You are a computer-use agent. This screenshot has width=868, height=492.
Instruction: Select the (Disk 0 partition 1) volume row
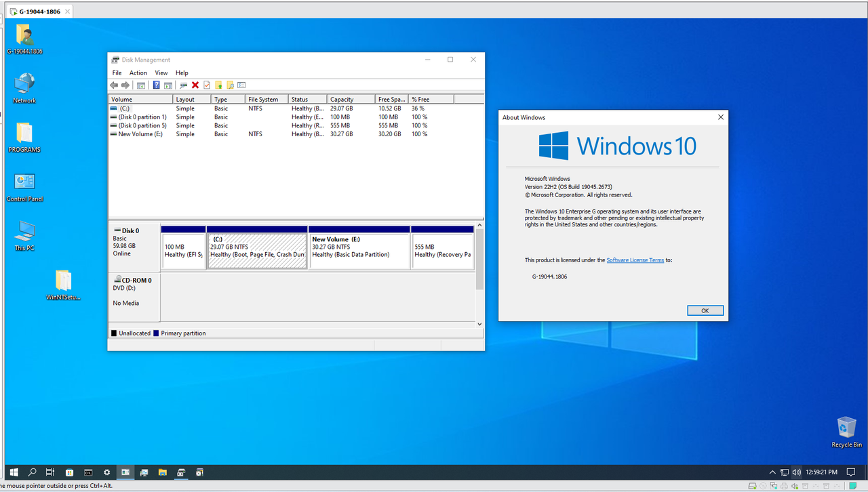click(x=296, y=117)
